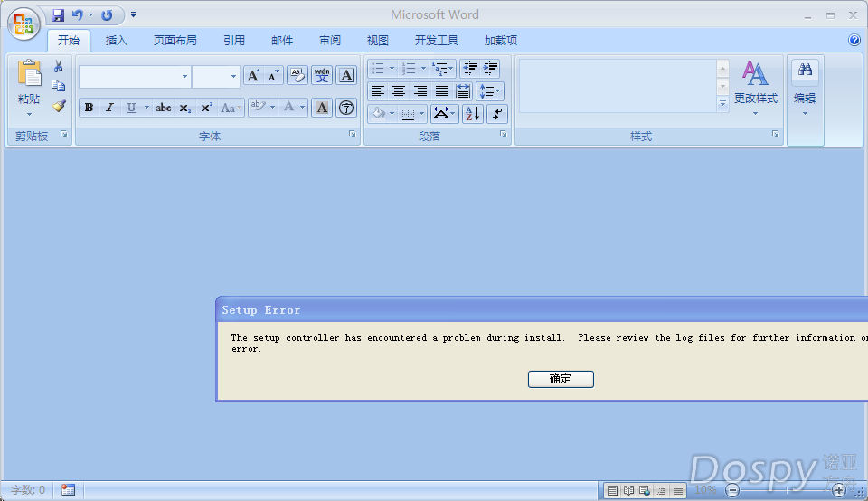The height and width of the screenshot is (501, 868).
Task: Expand the numbering list dropdown
Action: [423, 69]
